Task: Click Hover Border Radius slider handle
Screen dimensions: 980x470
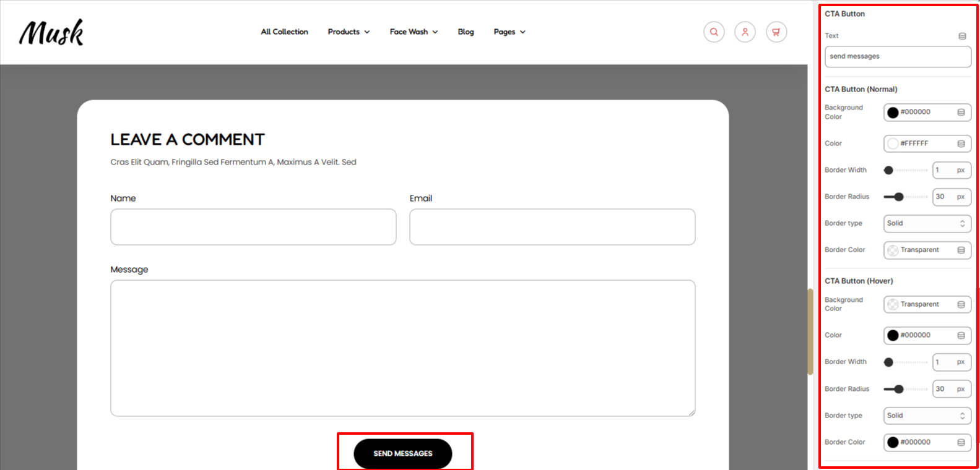Action: coord(899,389)
